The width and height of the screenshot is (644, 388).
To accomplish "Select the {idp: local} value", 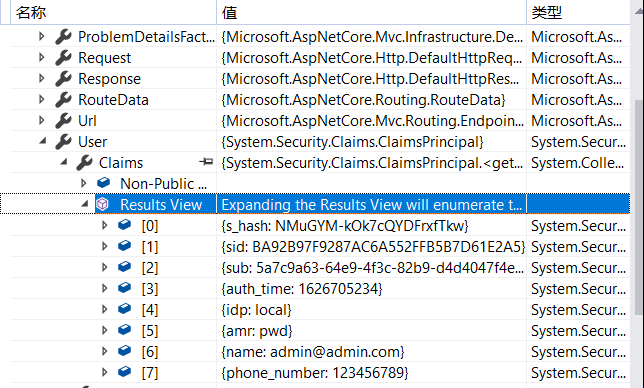I will (x=256, y=310).
